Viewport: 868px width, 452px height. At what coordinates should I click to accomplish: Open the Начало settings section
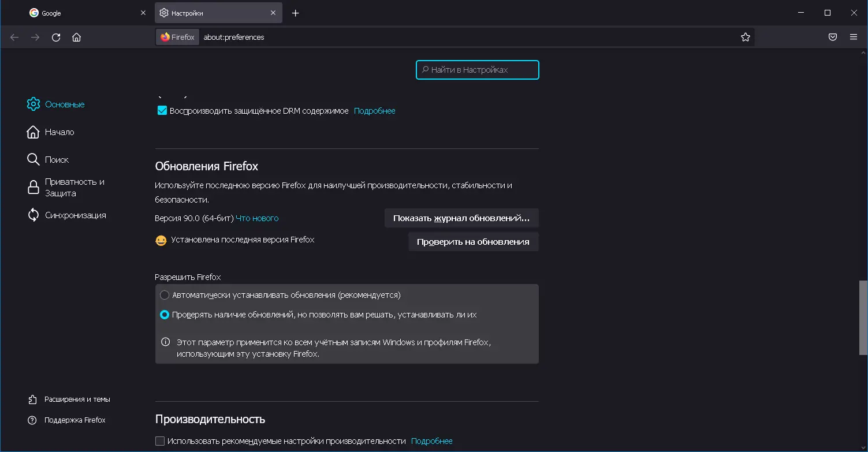pyautogui.click(x=58, y=132)
